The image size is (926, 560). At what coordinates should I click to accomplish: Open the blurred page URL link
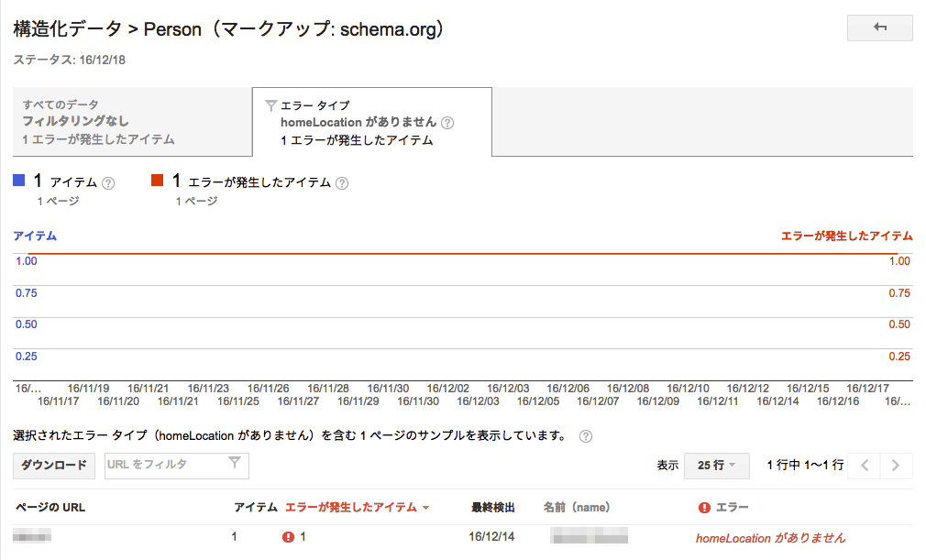click(x=32, y=537)
